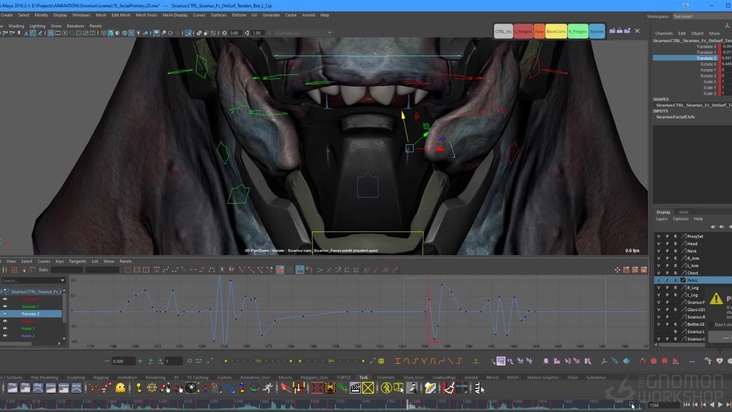Image resolution: width=732 pixels, height=412 pixels.
Task: Click the current frame field 1358
Action: point(662,405)
